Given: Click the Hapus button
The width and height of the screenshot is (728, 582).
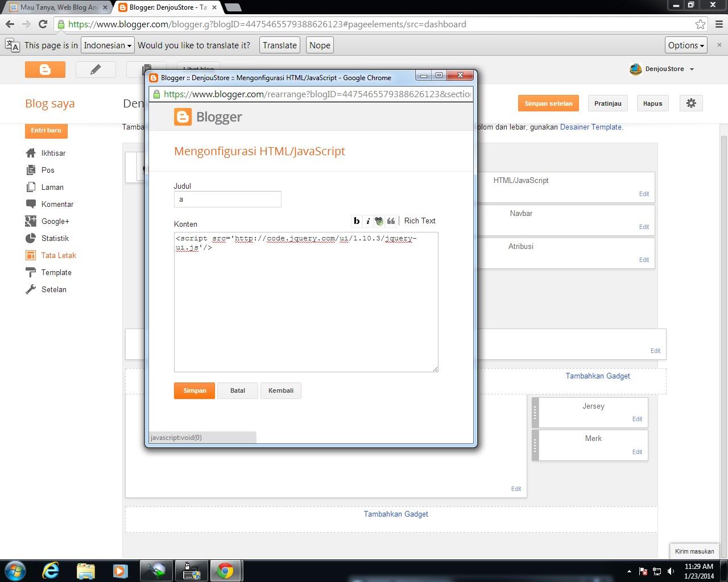Looking at the screenshot, I should pyautogui.click(x=652, y=103).
